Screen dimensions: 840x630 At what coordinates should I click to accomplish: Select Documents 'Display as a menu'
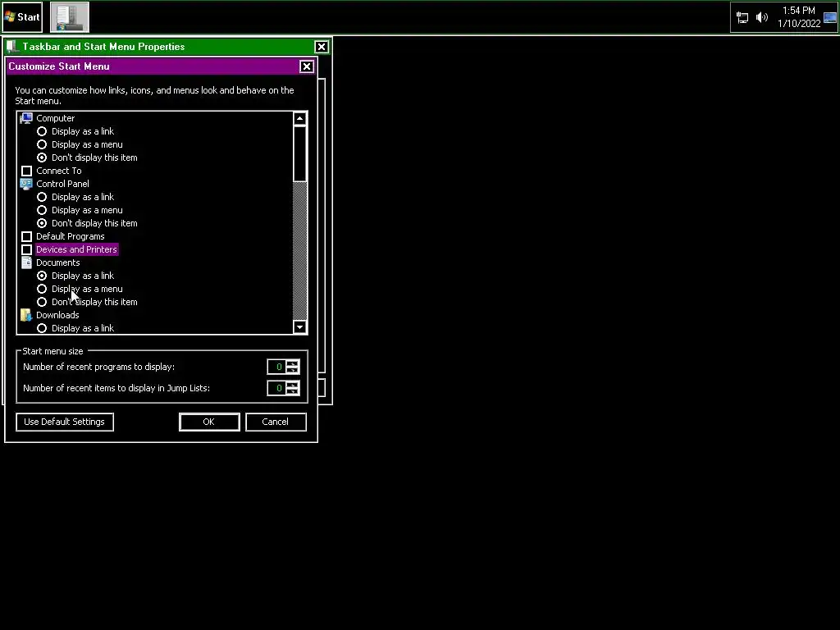[42, 289]
